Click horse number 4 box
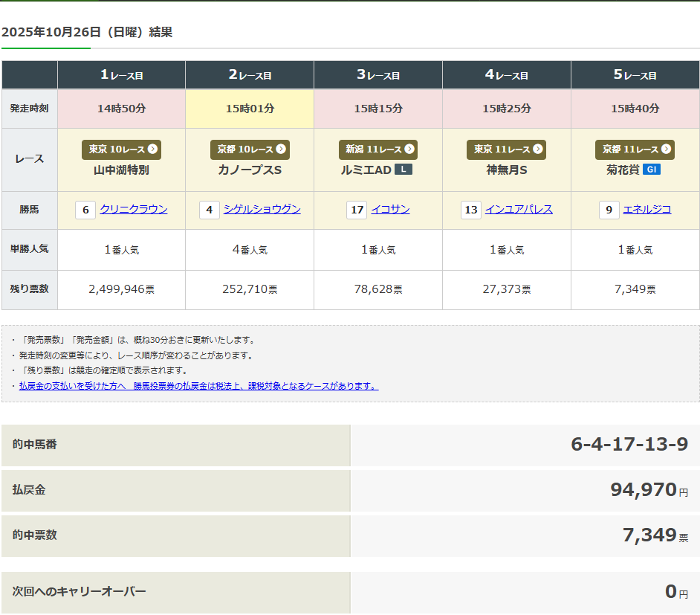Screen dimensions: 700x615 (x=210, y=210)
